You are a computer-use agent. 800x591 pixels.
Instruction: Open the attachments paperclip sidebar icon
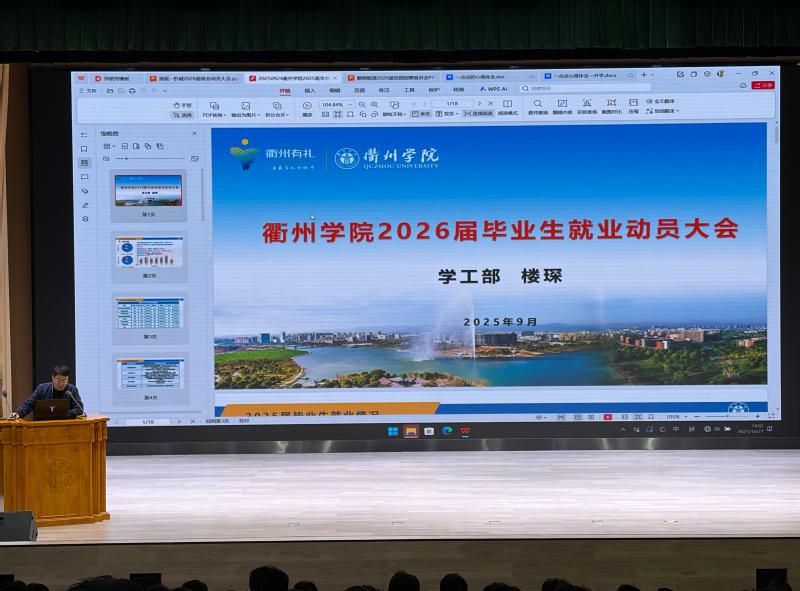coord(85,191)
